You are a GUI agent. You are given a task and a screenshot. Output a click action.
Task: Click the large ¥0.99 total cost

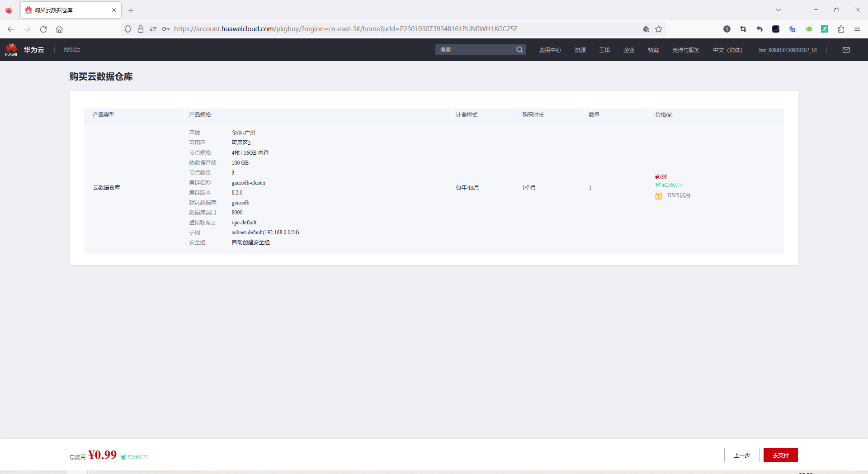102,455
